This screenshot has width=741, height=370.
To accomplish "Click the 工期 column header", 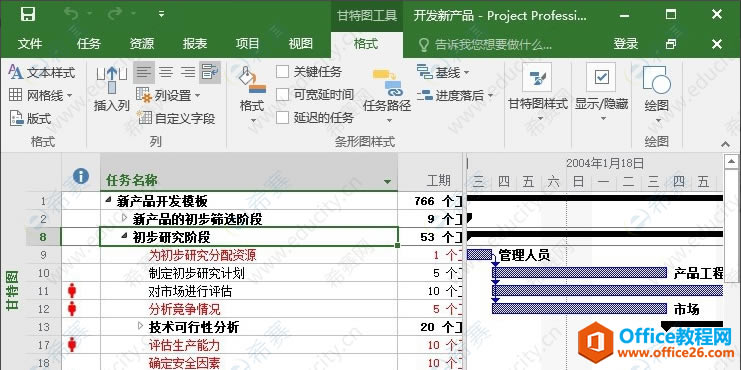I will (439, 181).
